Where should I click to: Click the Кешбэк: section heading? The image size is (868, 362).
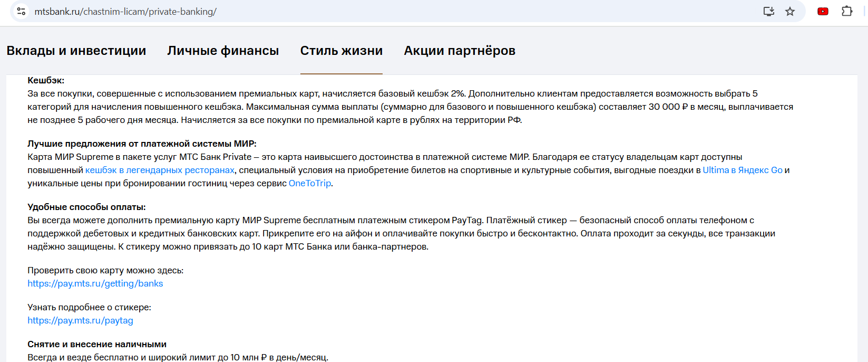[46, 80]
